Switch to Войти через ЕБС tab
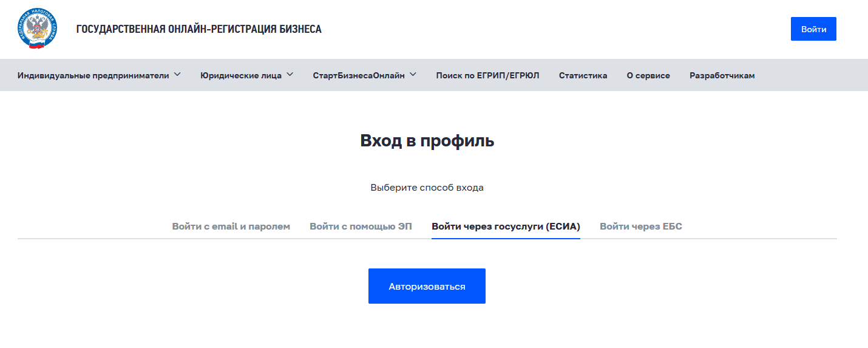This screenshot has width=868, height=348. click(641, 227)
